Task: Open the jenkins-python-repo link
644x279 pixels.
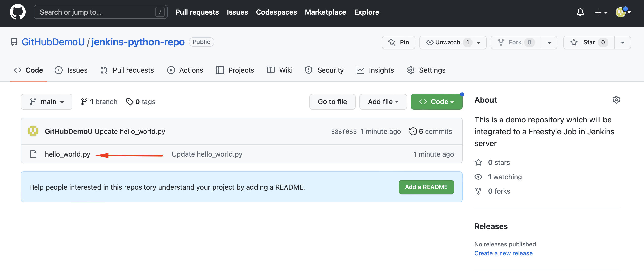Action: coord(138,42)
